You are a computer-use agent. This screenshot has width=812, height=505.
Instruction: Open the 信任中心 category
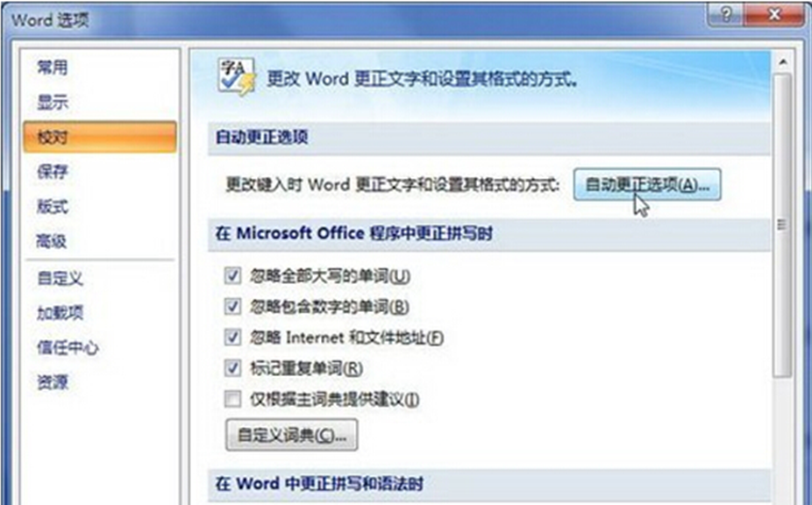pos(68,347)
